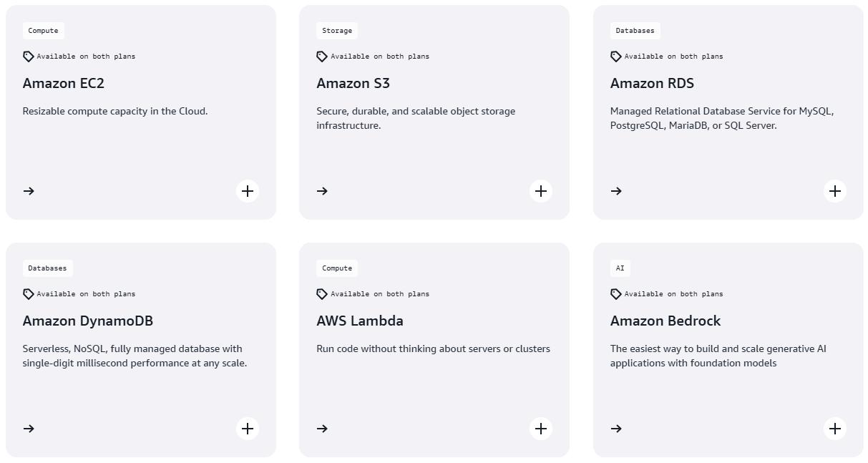
Task: Click the AWS Lambda heading
Action: coord(359,321)
